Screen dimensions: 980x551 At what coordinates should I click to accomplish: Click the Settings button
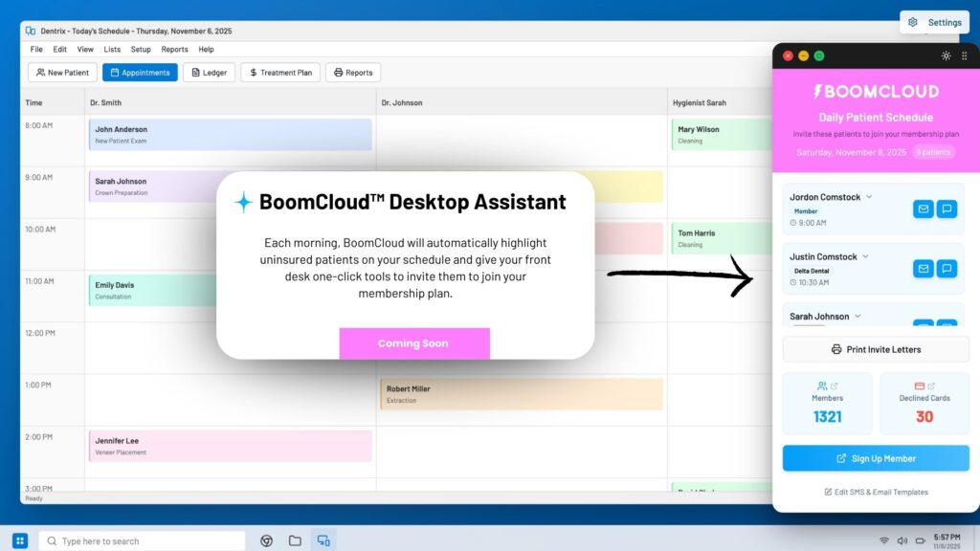(934, 22)
